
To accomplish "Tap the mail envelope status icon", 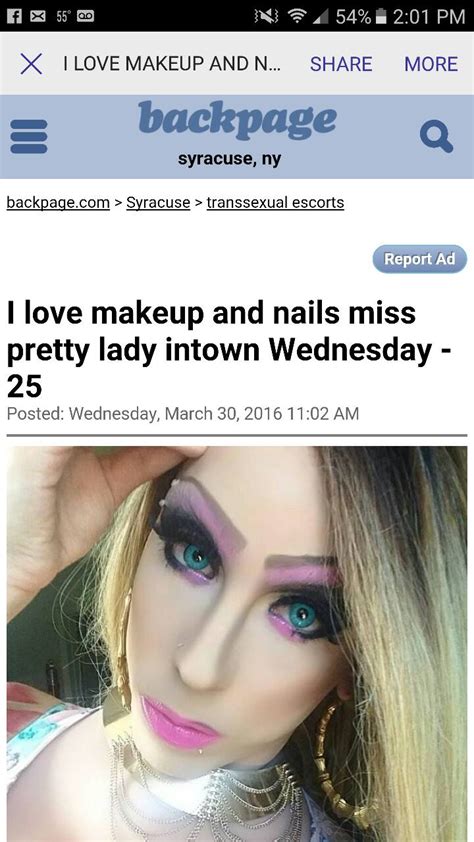I will 37,16.
